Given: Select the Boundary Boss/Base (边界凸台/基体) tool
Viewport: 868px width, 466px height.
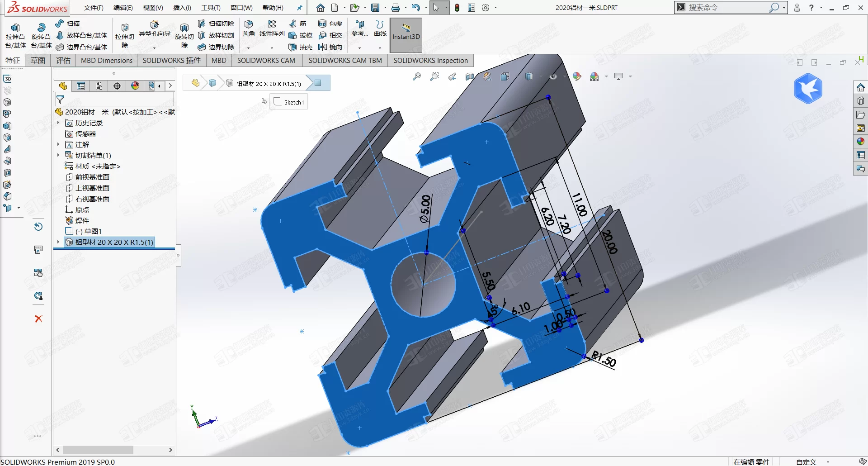Looking at the screenshot, I should (x=82, y=47).
